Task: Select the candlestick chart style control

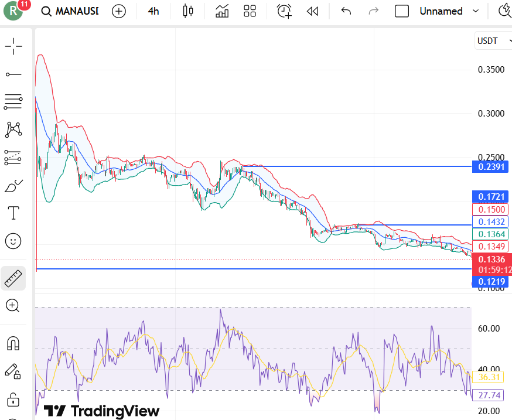Action: [187, 11]
